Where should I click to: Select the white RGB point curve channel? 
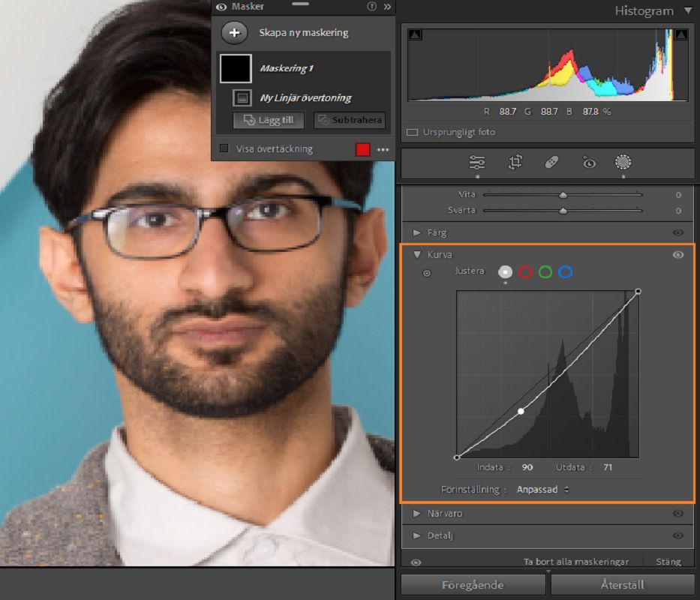point(506,271)
